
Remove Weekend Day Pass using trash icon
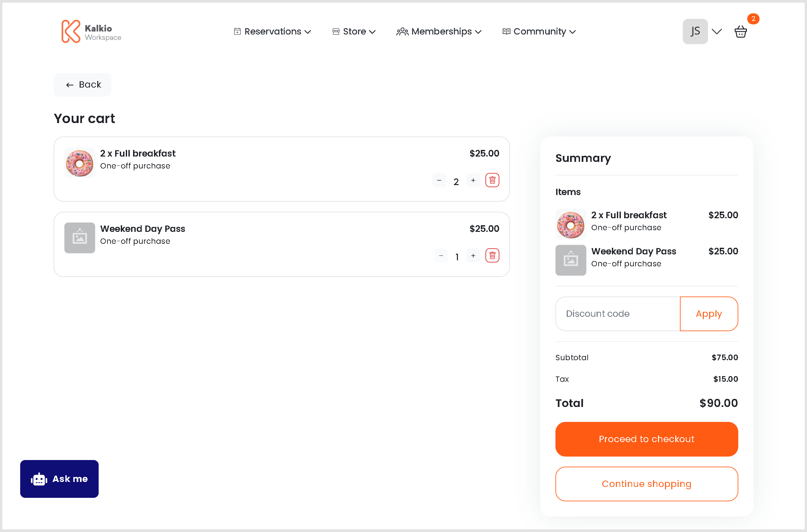coord(492,255)
